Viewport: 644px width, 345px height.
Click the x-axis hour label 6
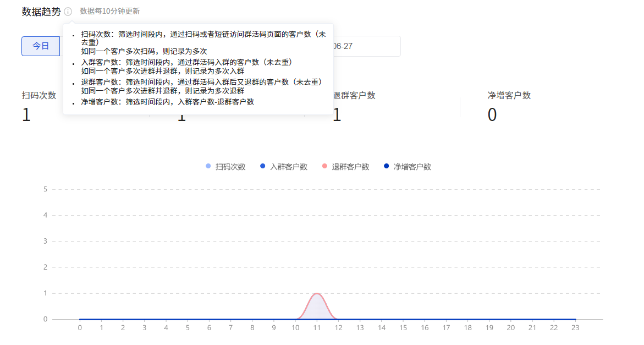point(209,328)
